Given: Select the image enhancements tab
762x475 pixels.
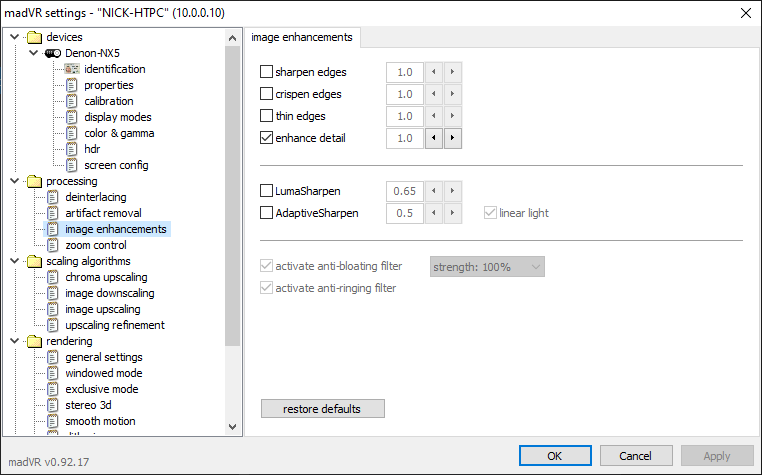Looking at the screenshot, I should point(301,37).
